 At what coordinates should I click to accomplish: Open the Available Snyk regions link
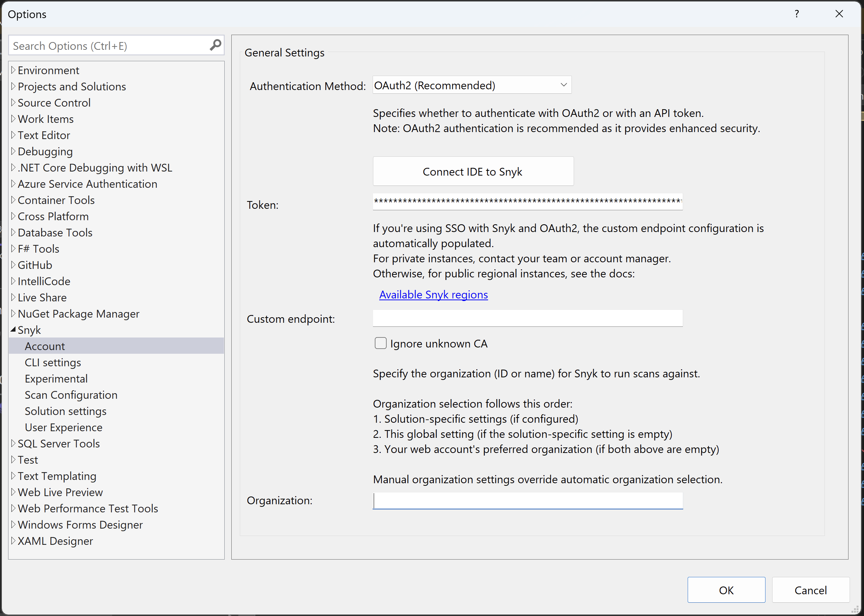[x=433, y=295]
